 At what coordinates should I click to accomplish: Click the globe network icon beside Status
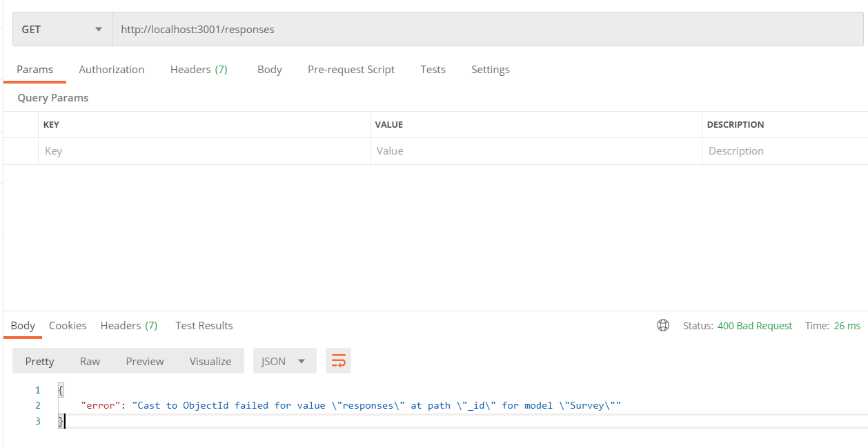[663, 326]
